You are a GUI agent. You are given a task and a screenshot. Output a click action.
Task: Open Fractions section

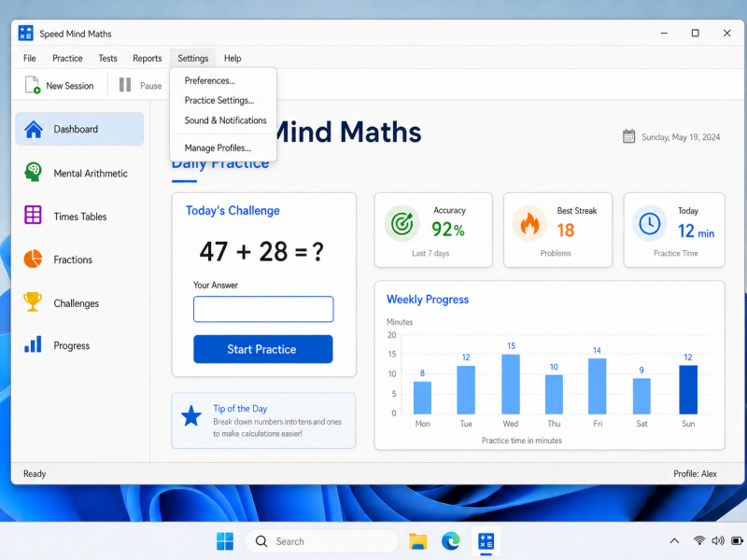click(79, 259)
